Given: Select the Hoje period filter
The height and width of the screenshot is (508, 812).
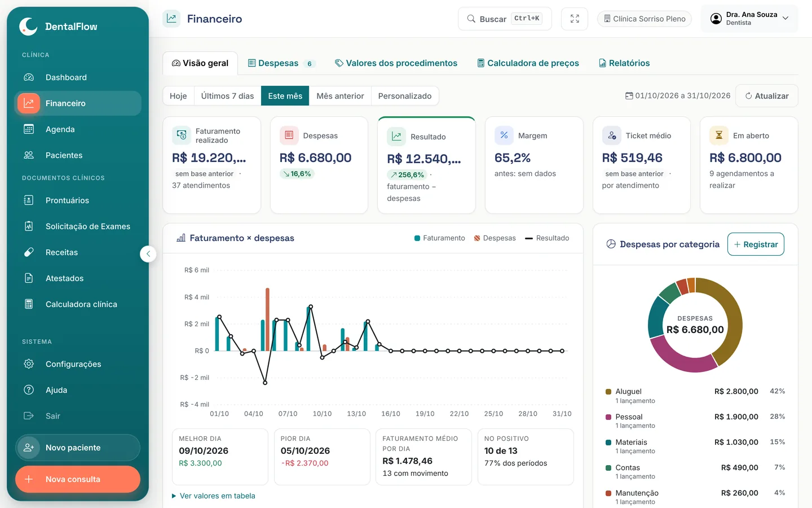Looking at the screenshot, I should click(x=178, y=96).
